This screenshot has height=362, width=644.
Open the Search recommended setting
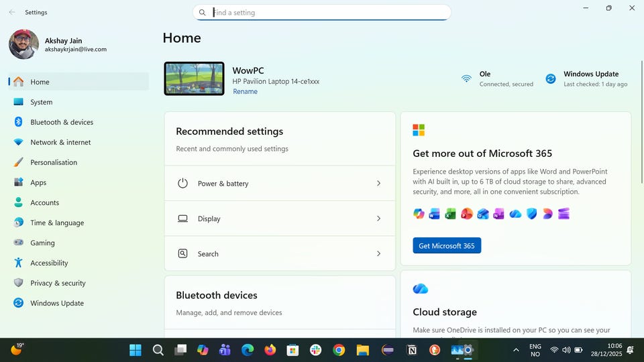click(280, 253)
